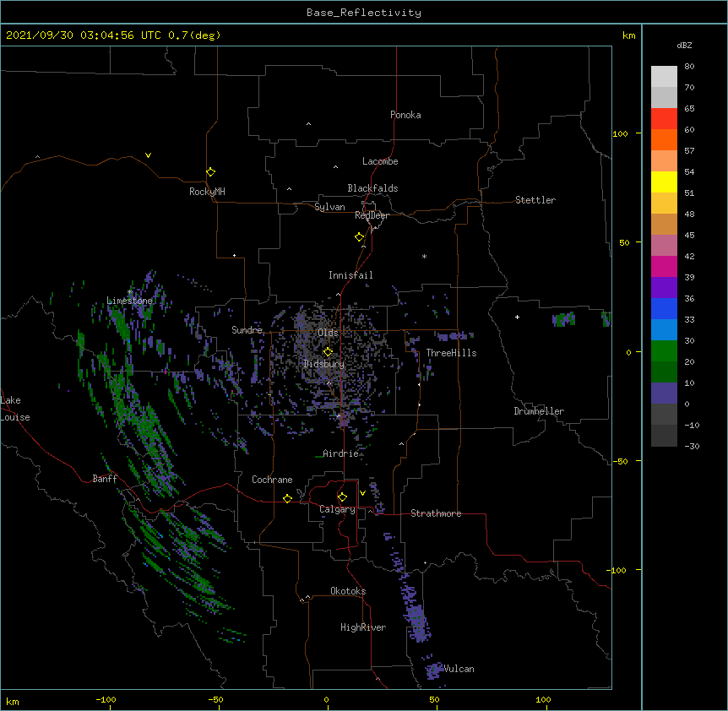Click the yellow diamond marker above Calgary
This screenshot has height=711, width=728.
(x=342, y=497)
